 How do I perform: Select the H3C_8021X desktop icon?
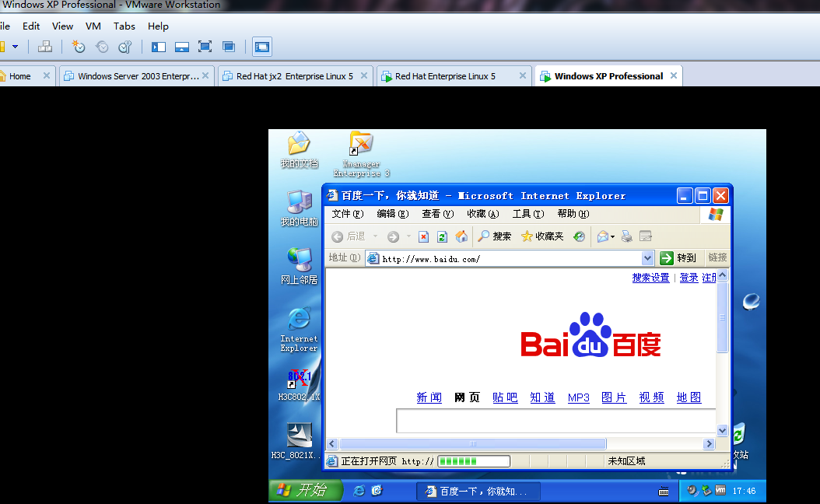click(x=296, y=441)
